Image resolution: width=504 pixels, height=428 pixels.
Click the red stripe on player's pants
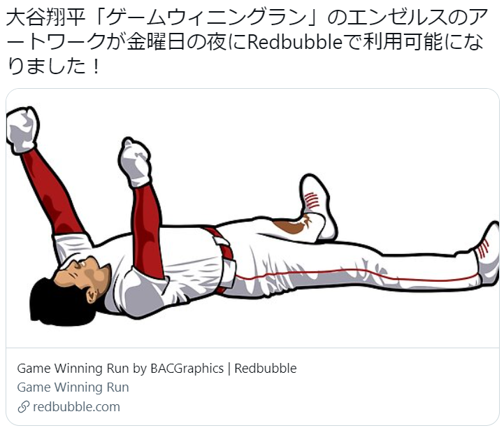pos(357,275)
